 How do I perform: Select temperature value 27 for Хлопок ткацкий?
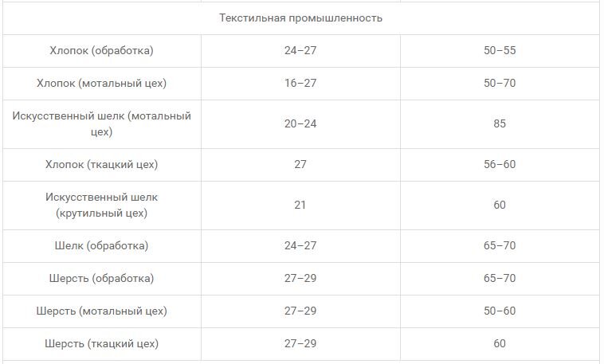tap(300, 164)
